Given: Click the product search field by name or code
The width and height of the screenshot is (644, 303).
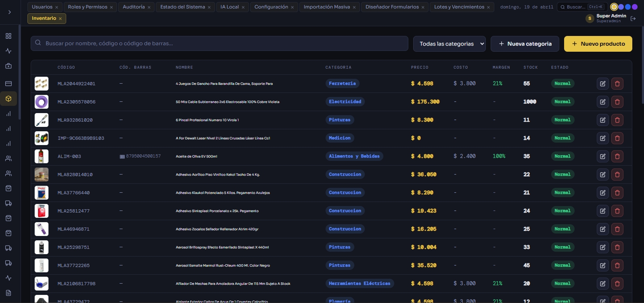Looking at the screenshot, I should [219, 43].
